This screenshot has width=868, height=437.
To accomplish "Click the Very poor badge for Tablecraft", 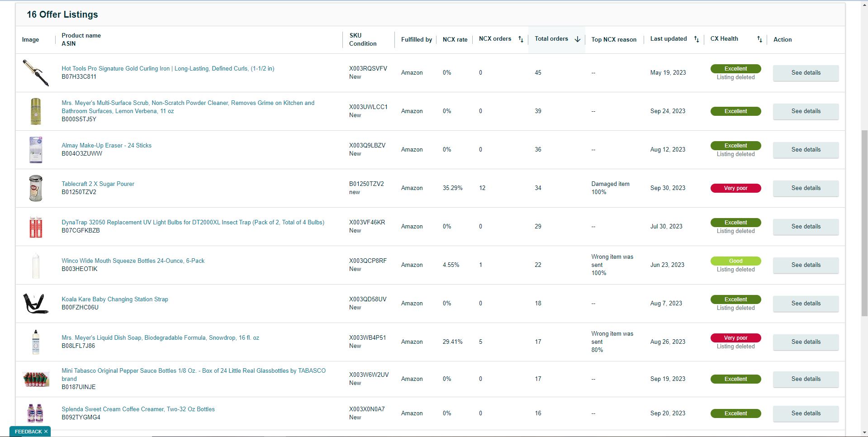I will [x=735, y=188].
